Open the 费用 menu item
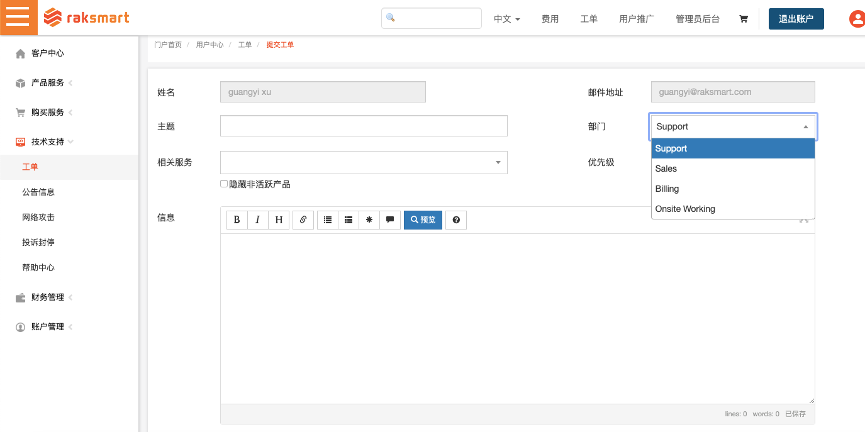 (x=550, y=19)
